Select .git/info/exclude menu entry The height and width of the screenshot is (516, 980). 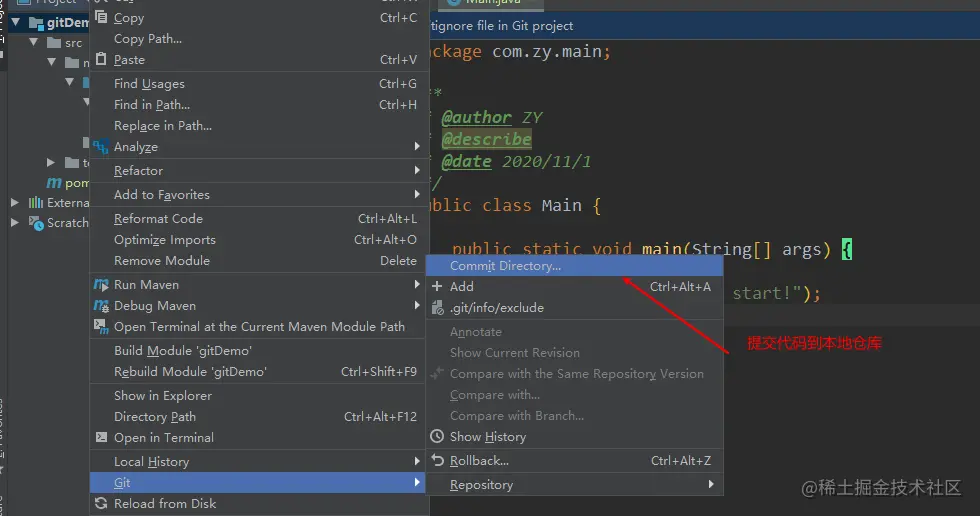(x=574, y=307)
